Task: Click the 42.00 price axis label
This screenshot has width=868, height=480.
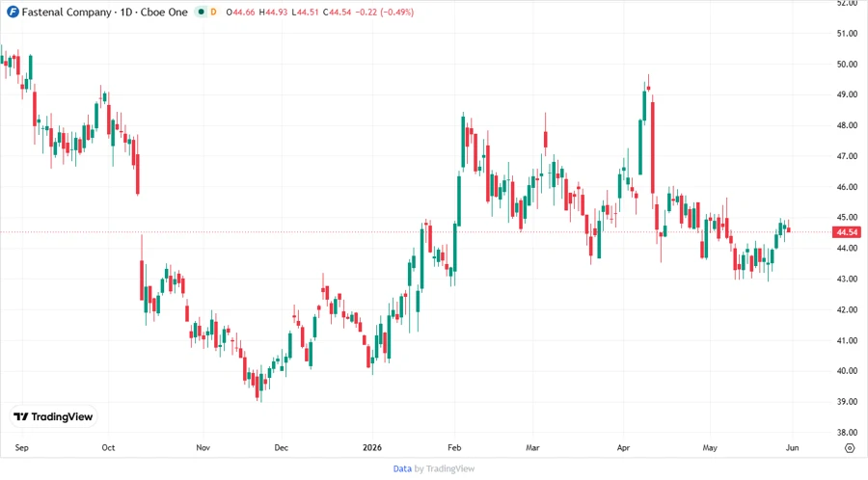Action: [x=847, y=309]
